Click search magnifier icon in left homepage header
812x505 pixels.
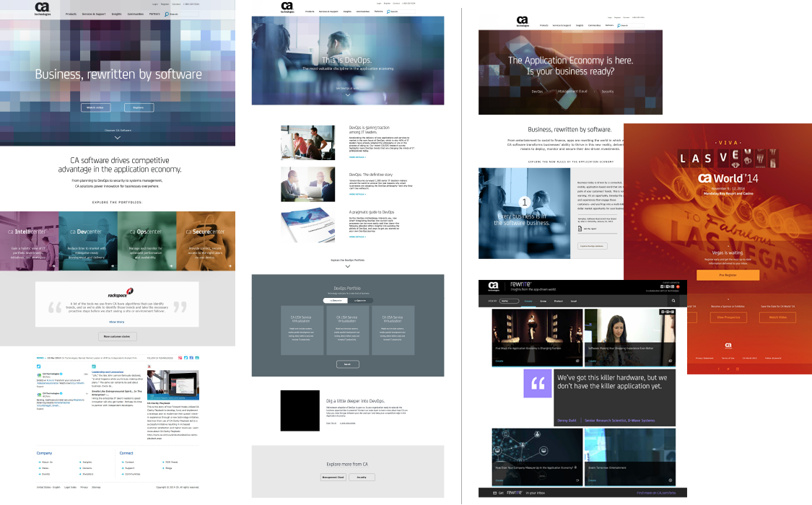(x=167, y=14)
